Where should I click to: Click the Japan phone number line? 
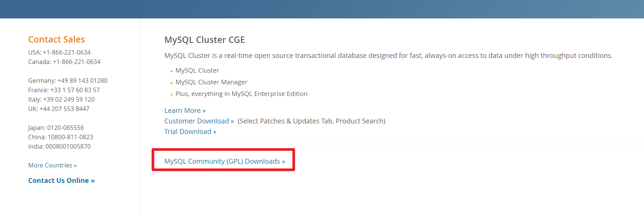point(56,128)
